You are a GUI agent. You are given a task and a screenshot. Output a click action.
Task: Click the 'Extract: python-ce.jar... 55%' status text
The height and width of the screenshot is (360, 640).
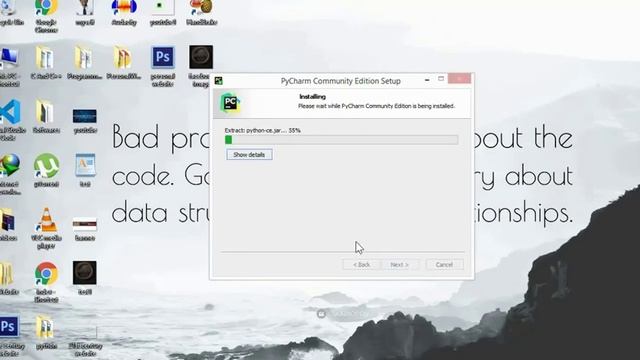[262, 130]
